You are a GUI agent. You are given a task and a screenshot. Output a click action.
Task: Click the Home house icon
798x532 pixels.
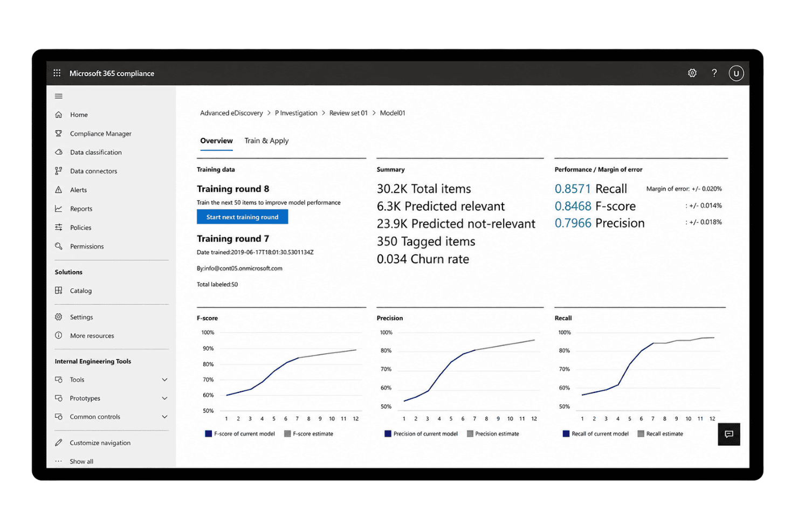59,114
